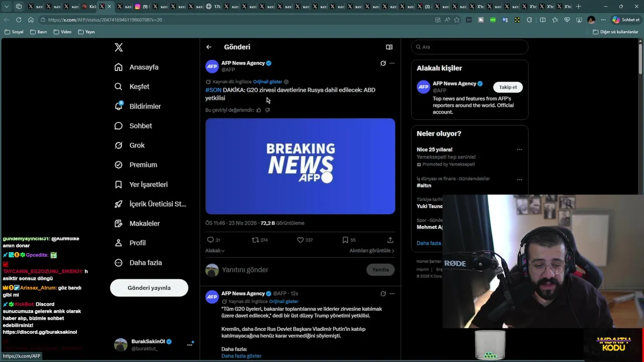Image resolution: width=644 pixels, height=362 pixels.
Task: Open Alıntıları görüntüle link
Action: tap(372, 250)
